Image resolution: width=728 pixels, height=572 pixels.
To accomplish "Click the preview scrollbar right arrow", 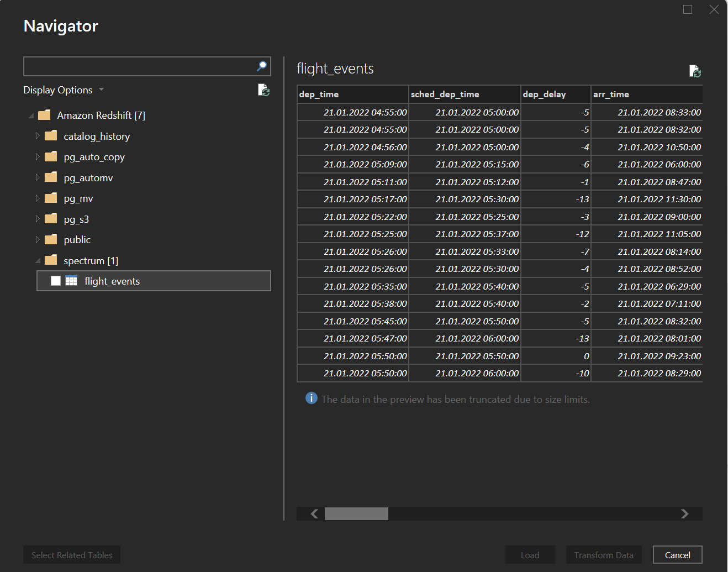I will pos(685,513).
